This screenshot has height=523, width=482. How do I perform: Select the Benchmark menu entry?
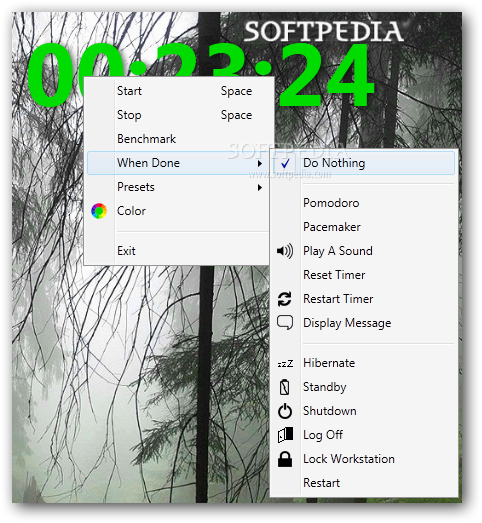(x=178, y=139)
